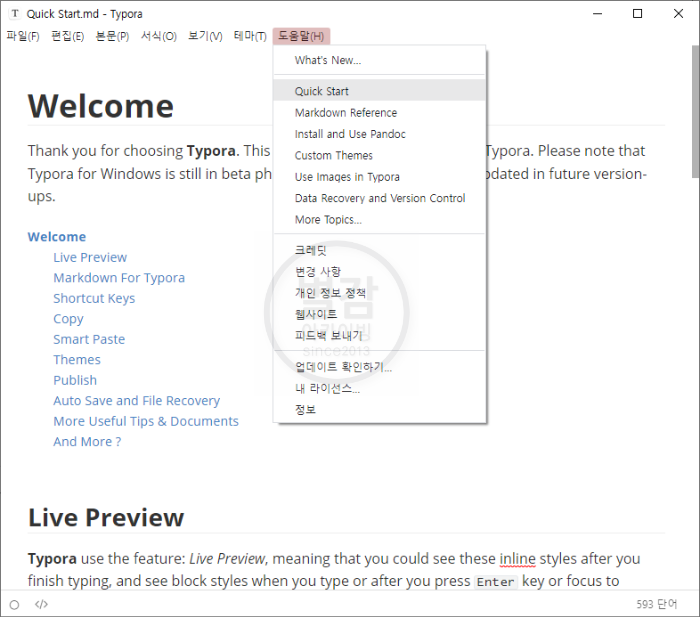Select More Topics... entry
Screen dimensions: 700x617
[379, 220]
